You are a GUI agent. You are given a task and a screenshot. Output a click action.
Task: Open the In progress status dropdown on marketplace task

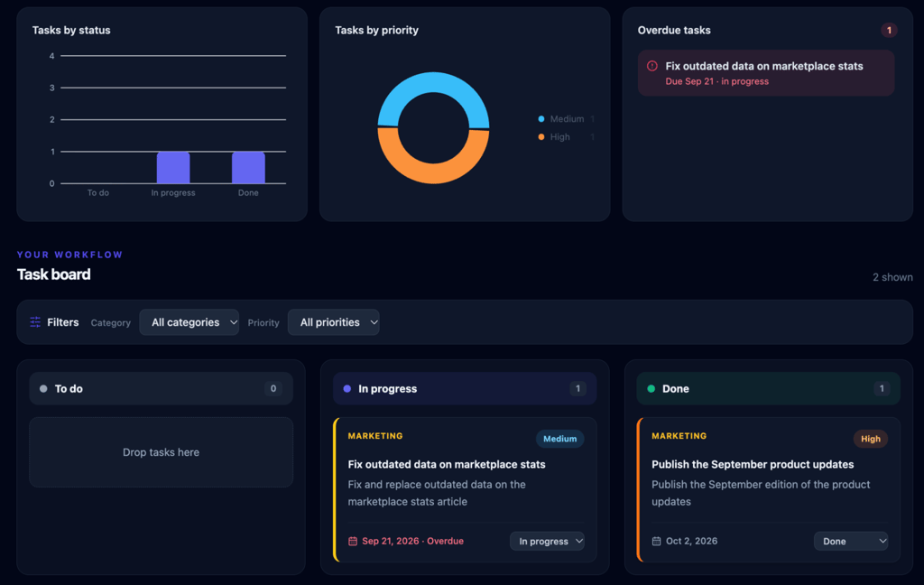tap(547, 541)
